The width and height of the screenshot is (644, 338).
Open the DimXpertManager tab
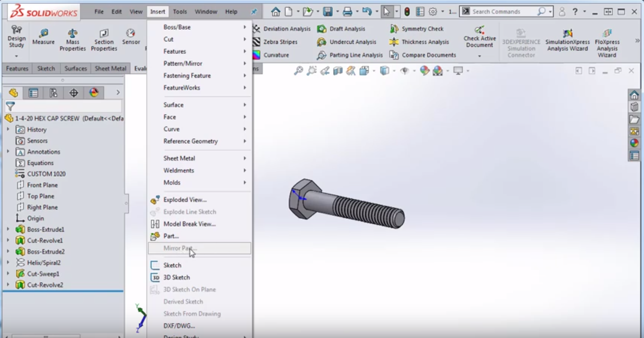tap(74, 92)
